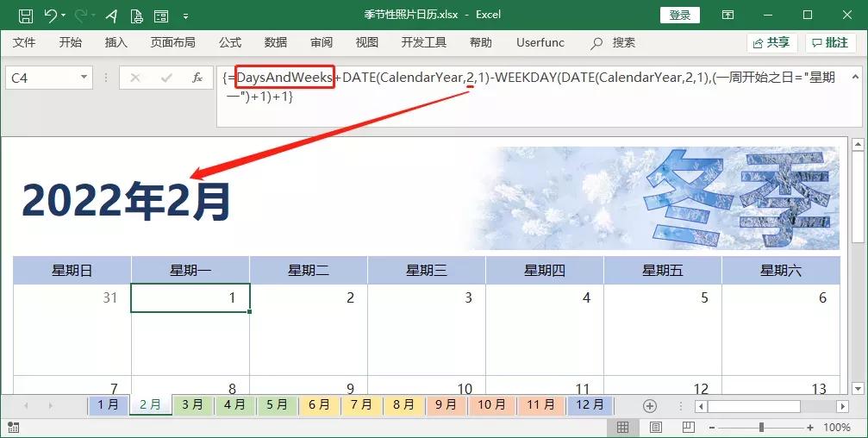868x438 pixels.
Task: Open the 1月 sheet tab
Action: [108, 404]
